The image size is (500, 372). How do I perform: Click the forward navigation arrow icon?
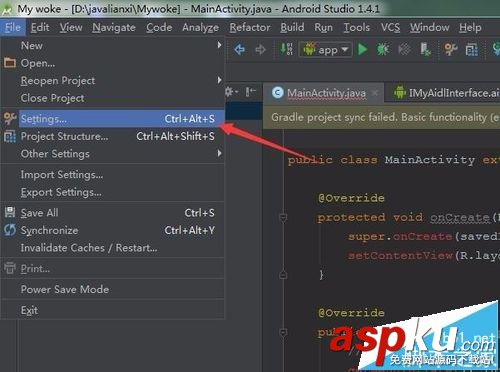pyautogui.click(x=260, y=50)
